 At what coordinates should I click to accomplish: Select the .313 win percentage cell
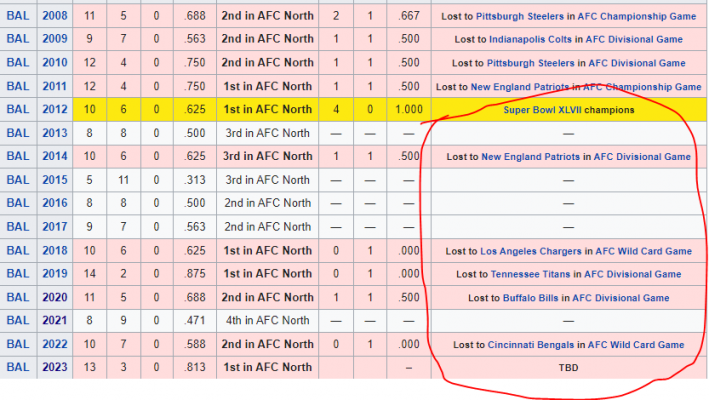(195, 180)
